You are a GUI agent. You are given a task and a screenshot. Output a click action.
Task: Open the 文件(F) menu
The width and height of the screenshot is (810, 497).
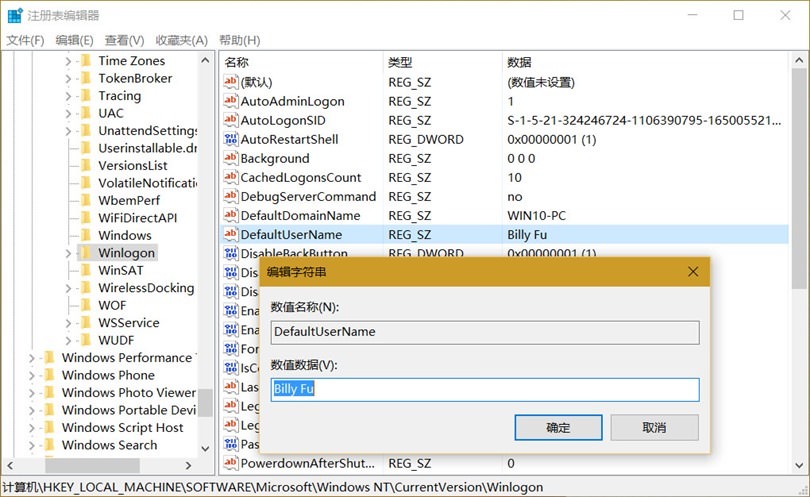coord(26,40)
